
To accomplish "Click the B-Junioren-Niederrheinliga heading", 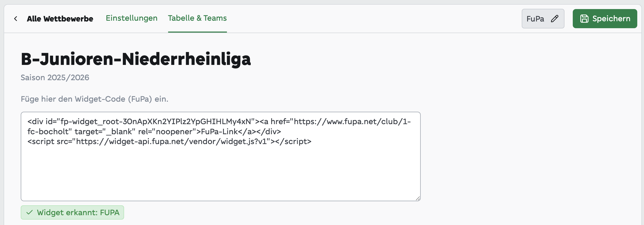I will 136,59.
